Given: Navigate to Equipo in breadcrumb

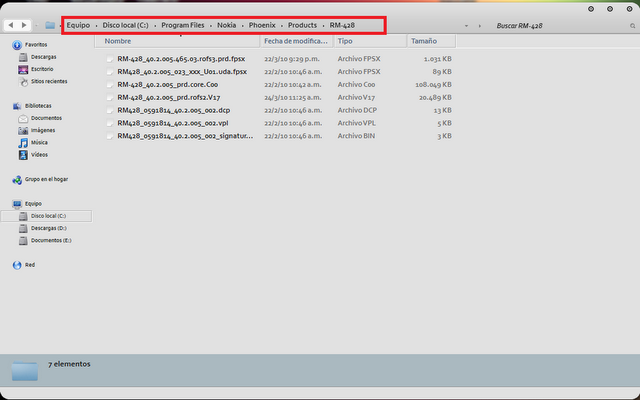Looking at the screenshot, I should [x=78, y=25].
